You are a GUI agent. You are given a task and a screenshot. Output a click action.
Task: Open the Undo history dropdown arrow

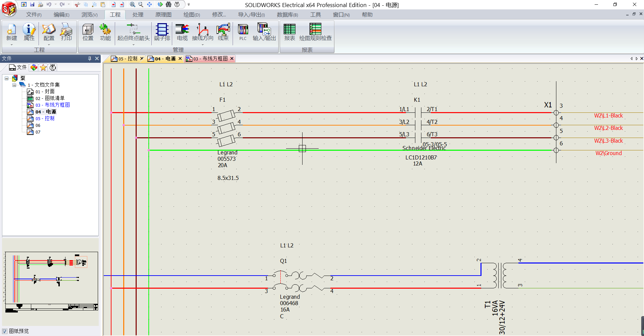click(55, 4)
